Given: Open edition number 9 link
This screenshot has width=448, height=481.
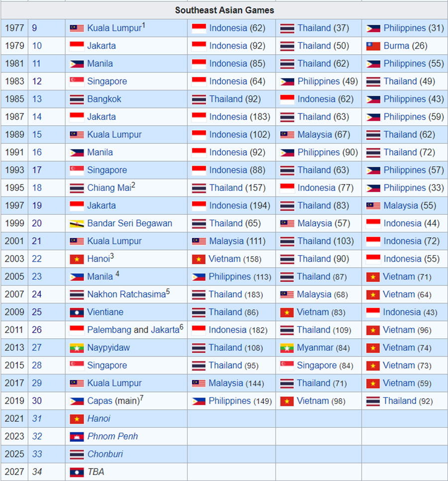Looking at the screenshot, I should 34,28.
